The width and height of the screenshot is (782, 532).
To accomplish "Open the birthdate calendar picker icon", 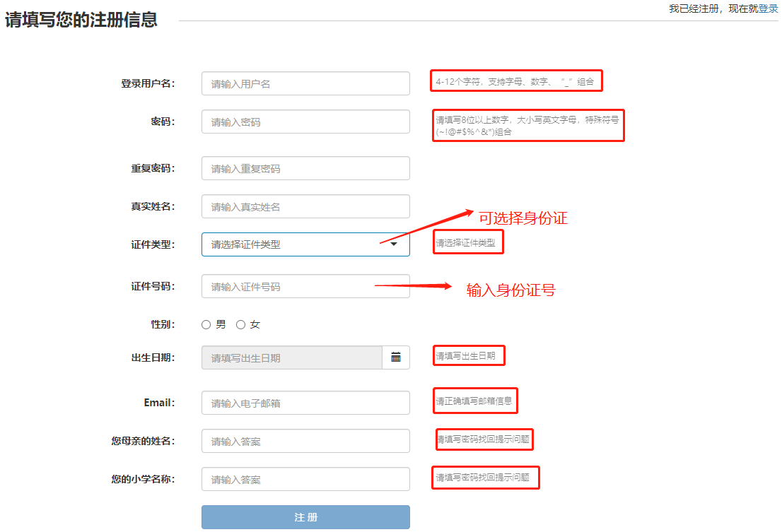I will tap(396, 357).
